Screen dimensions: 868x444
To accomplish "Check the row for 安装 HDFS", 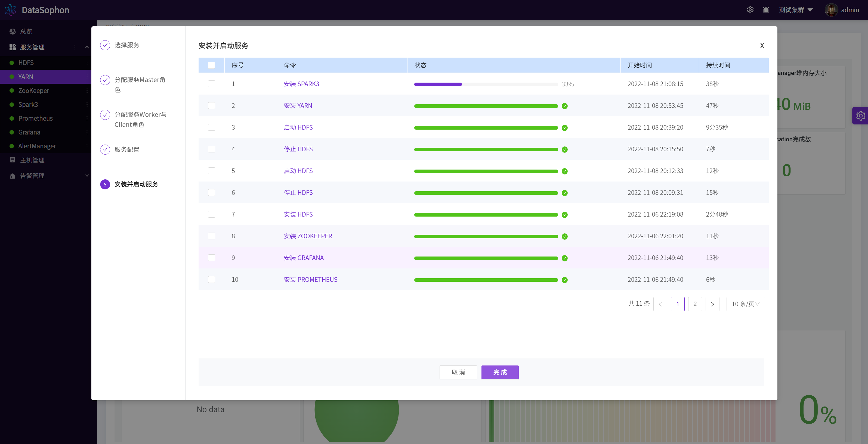I will [x=211, y=214].
